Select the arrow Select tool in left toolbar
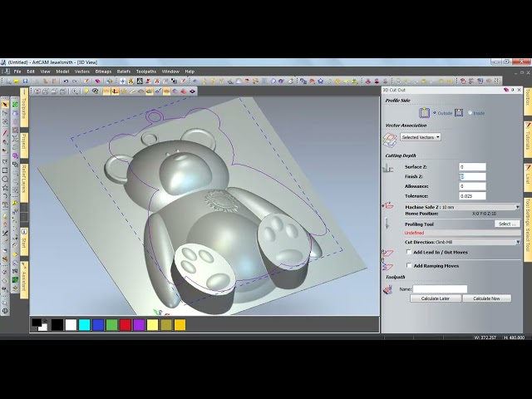This screenshot has width=532, height=399. pyautogui.click(x=5, y=105)
